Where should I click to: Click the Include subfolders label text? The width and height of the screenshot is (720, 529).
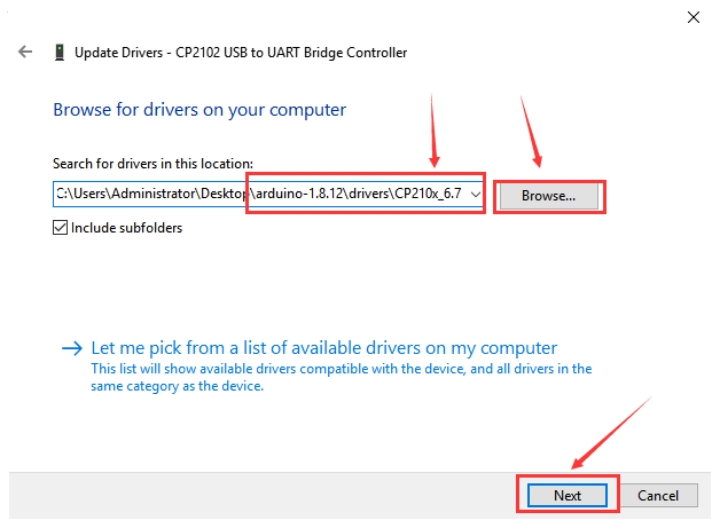[127, 228]
